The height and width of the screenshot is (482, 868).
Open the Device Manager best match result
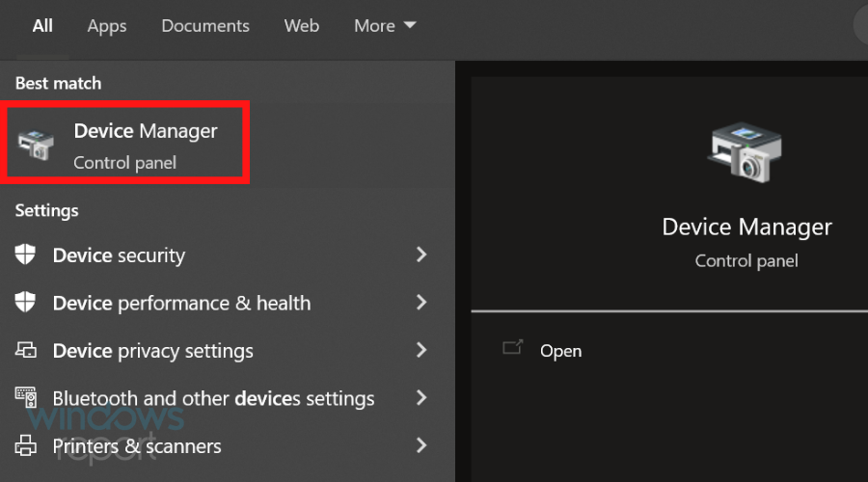pos(125,145)
